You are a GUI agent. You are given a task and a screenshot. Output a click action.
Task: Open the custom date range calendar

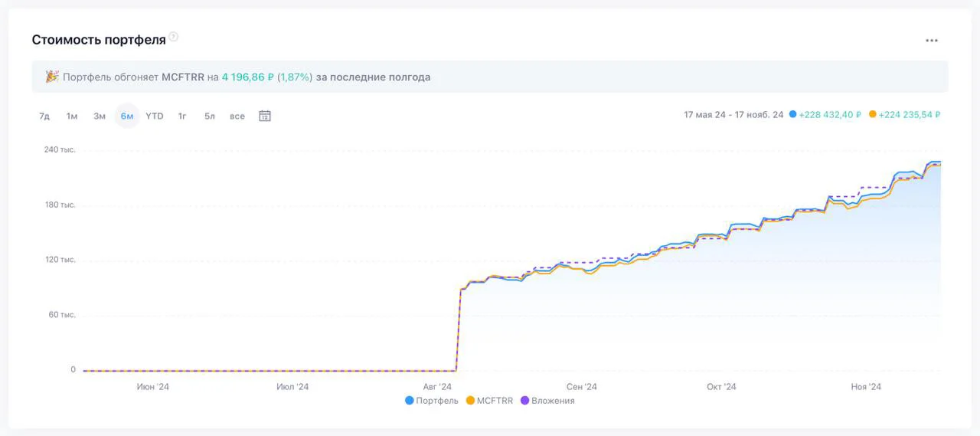coord(265,116)
